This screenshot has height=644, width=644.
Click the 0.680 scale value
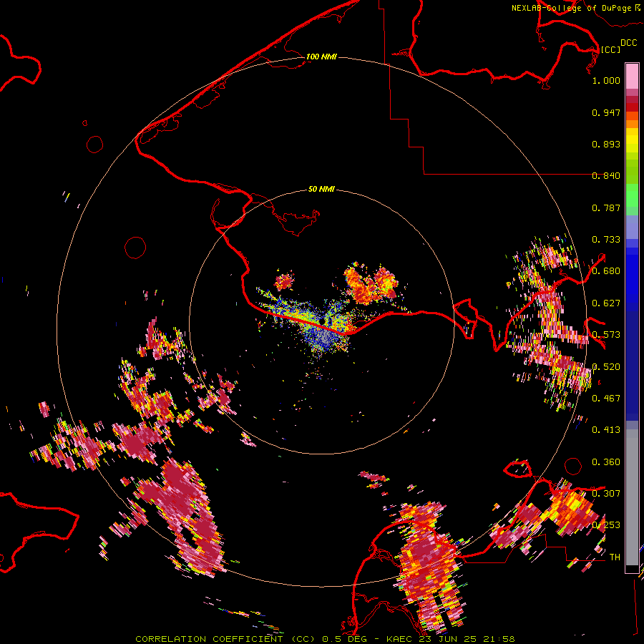point(606,271)
